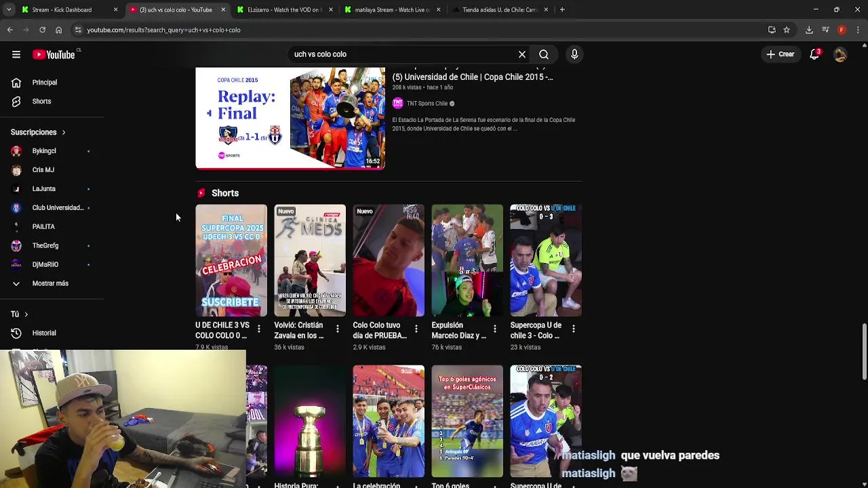
Task: Open the Colo Colo vs U de Chile 0-3 short
Action: pos(546,260)
